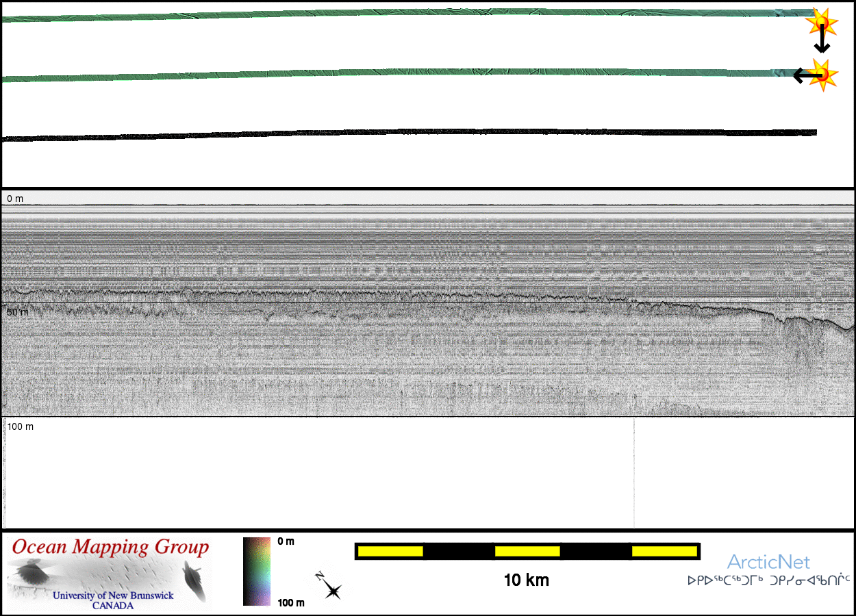Click the Inuktitut syllabics text under ArcticNet
Viewport: 856px width, 616px height.
(x=768, y=581)
